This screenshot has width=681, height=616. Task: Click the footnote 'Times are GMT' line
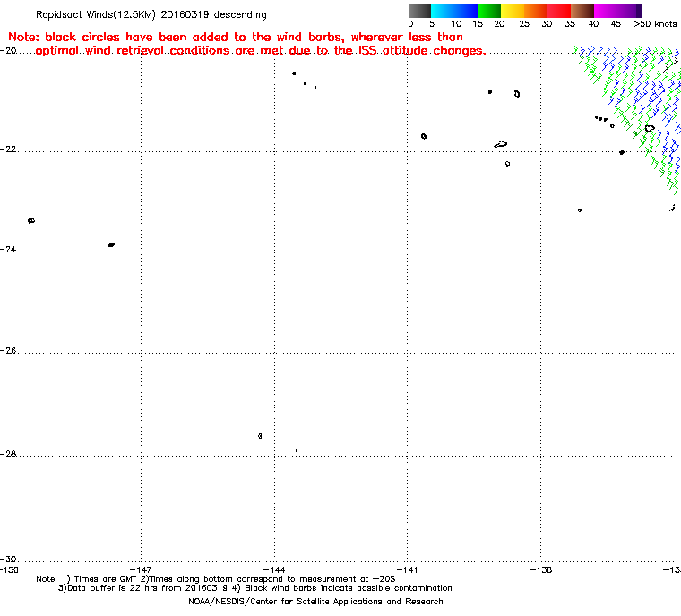tap(216, 579)
